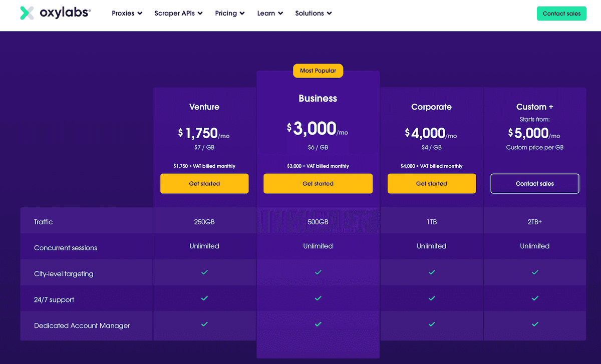Click the 1TB traffic cell
This screenshot has width=601, height=364.
(x=432, y=221)
